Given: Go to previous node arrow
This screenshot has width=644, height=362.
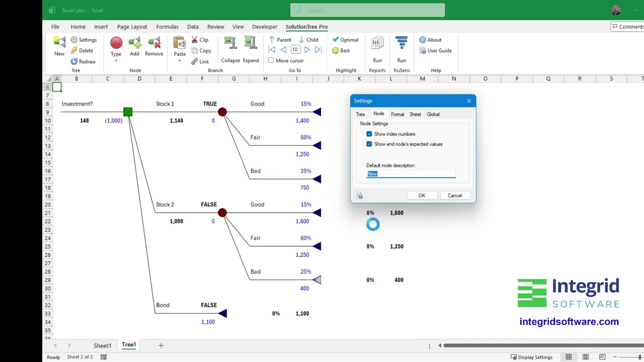Looking at the screenshot, I should (284, 50).
